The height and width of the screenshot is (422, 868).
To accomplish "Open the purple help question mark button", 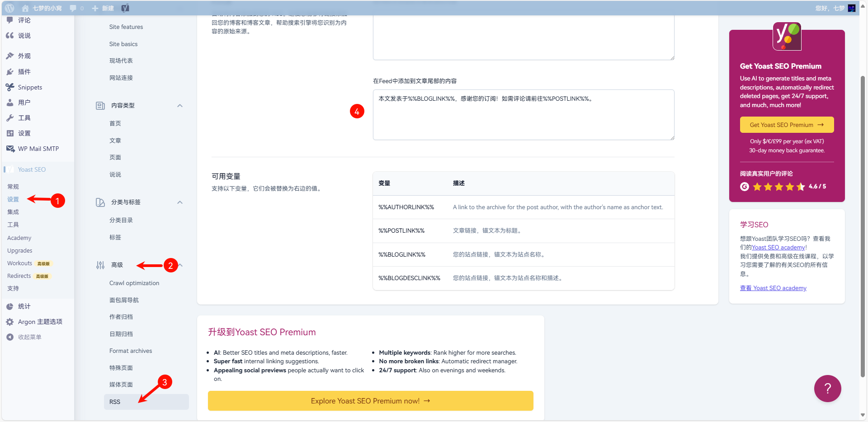I will (x=827, y=389).
